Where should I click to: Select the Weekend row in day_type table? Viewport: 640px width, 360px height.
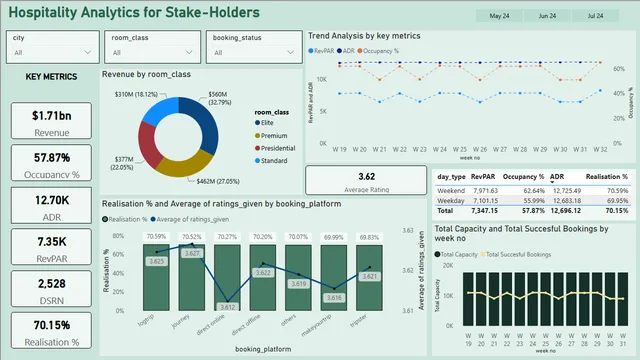point(532,191)
